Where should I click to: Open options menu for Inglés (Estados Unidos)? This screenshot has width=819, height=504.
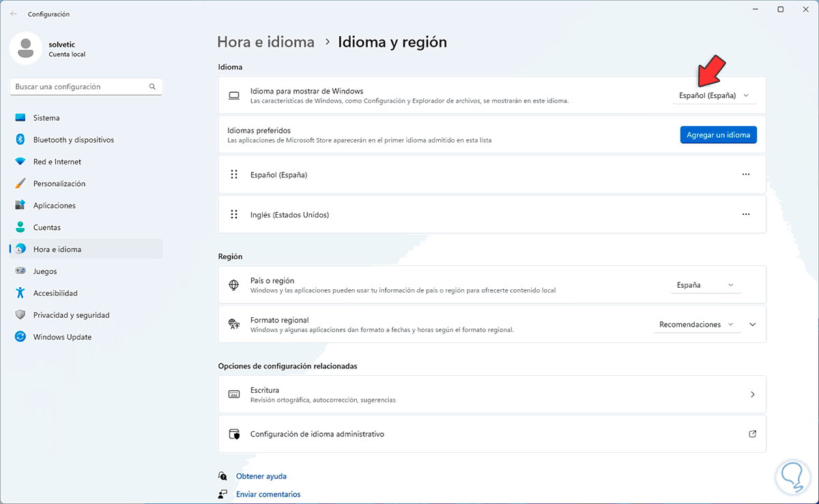(745, 214)
